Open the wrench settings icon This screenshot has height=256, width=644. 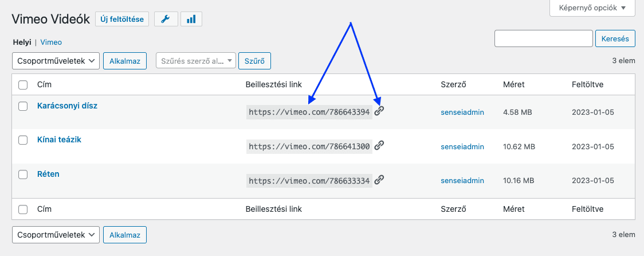pyautogui.click(x=166, y=19)
